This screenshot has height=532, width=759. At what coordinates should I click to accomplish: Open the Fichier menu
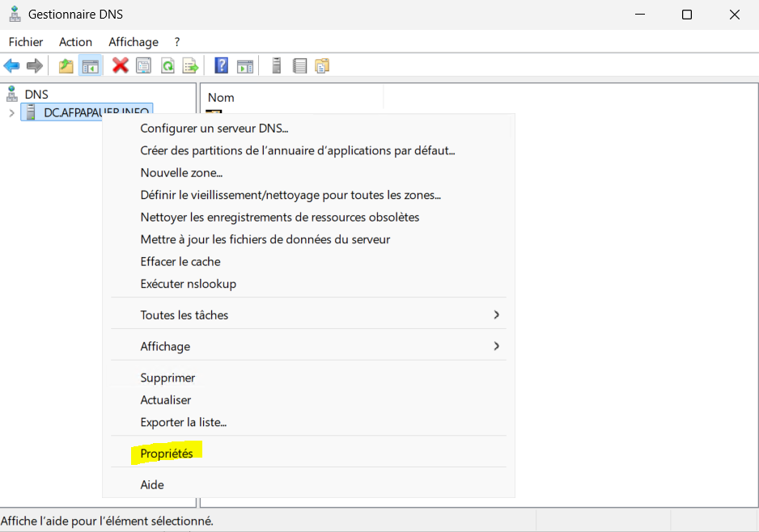click(26, 42)
